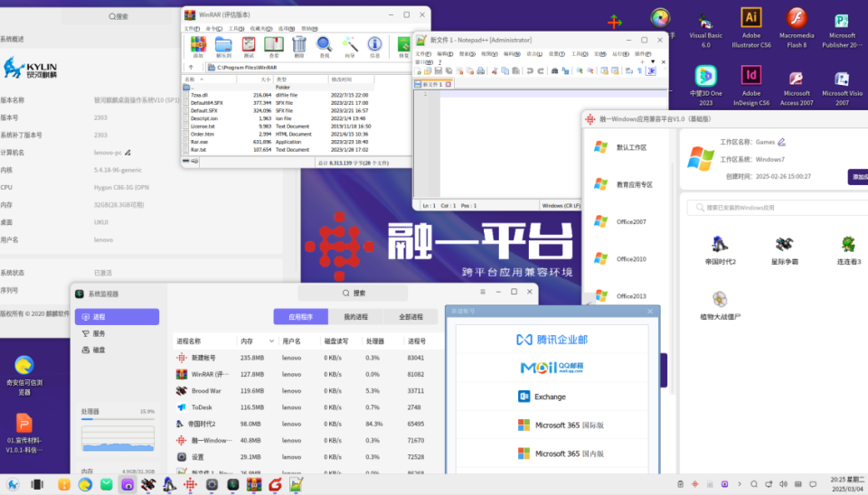Open Notepad++ tab list dropdown arrow
The width and height of the screenshot is (868, 495).
pyautogui.click(x=653, y=62)
